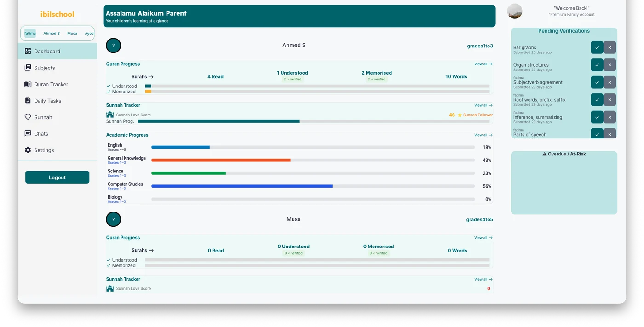
Task: Reject Parts of speech submission
Action: [609, 134]
